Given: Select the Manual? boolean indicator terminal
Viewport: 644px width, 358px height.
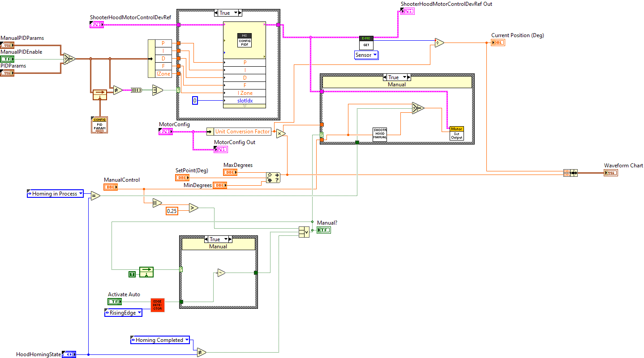Looking at the screenshot, I should pos(323,230).
